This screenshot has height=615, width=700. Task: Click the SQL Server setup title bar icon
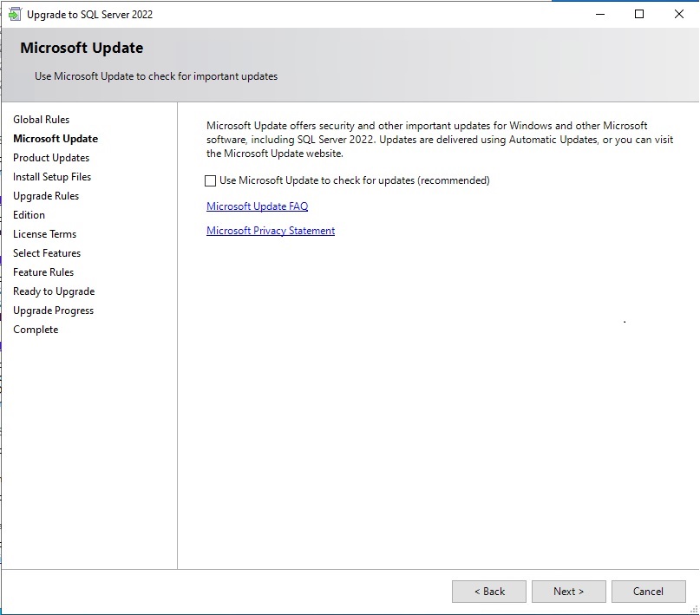14,14
